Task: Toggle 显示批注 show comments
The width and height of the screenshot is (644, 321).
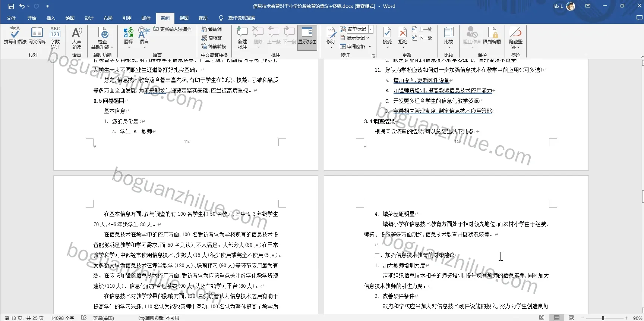Action: 307,38
